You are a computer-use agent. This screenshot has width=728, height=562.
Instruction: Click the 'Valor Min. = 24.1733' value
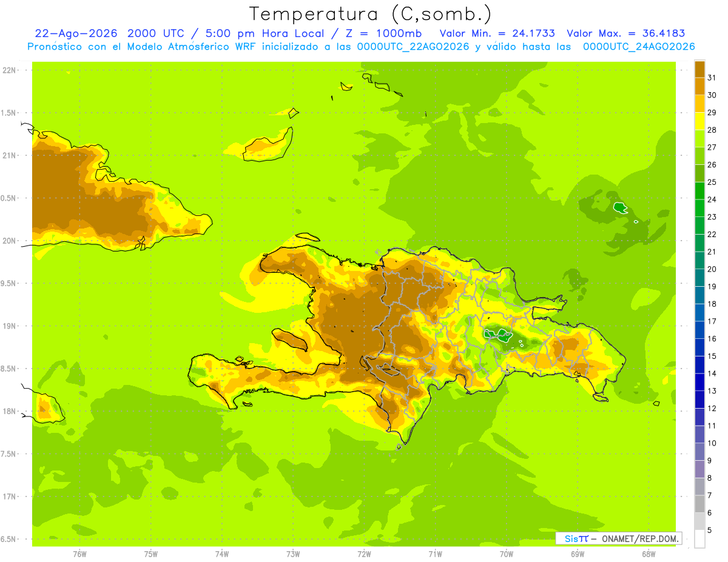(497, 33)
